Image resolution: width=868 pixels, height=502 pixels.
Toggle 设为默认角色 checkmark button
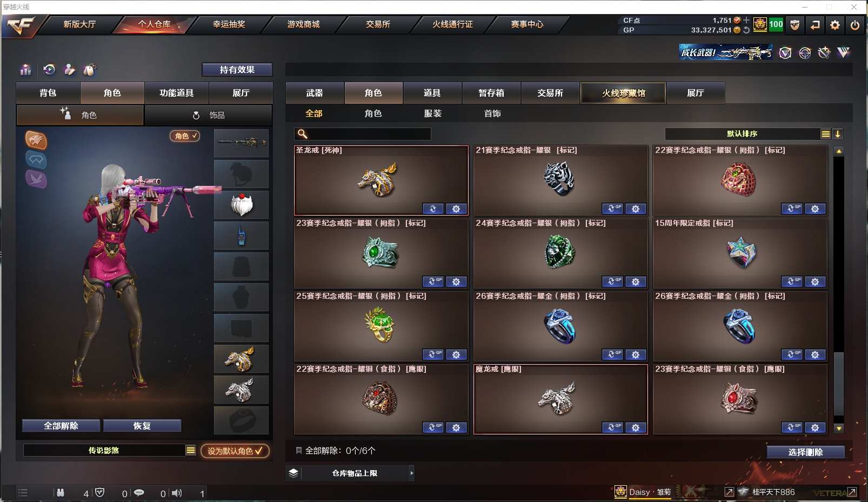235,451
